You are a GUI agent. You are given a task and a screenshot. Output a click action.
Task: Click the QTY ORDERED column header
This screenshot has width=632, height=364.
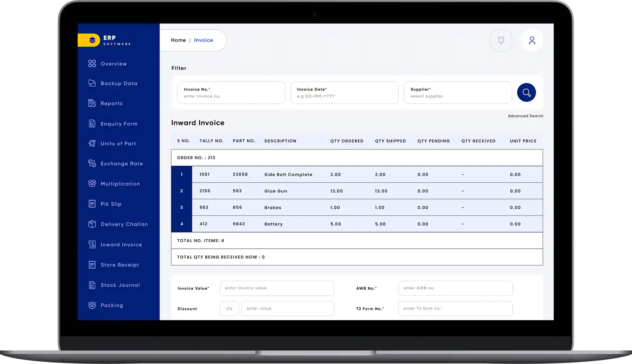(x=347, y=141)
